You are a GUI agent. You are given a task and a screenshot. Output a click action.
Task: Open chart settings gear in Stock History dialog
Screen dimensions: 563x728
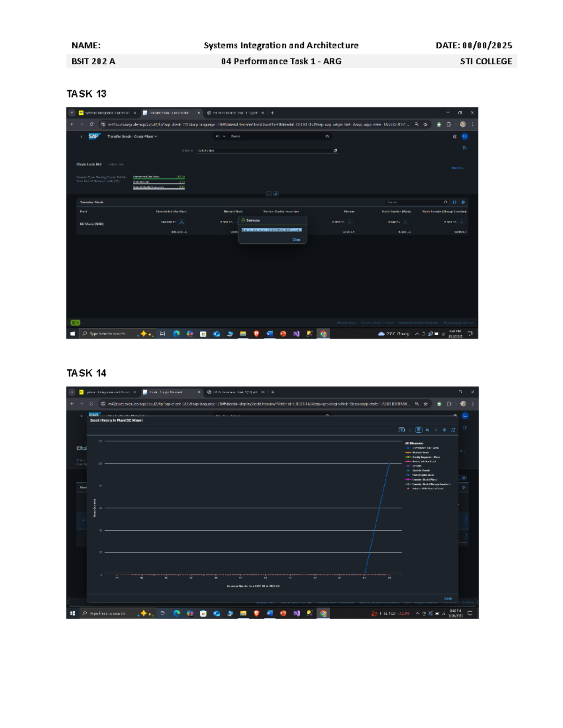click(444, 430)
